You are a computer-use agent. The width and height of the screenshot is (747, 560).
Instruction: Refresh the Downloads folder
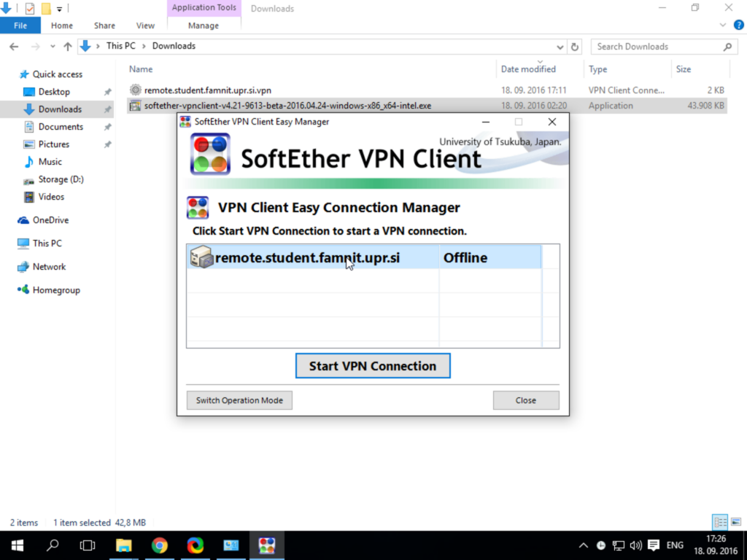575,47
